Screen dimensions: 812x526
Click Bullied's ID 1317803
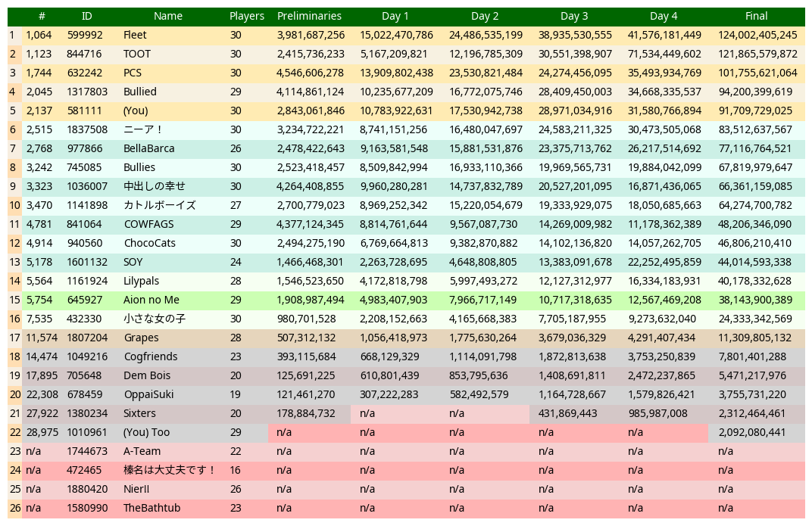tap(87, 92)
